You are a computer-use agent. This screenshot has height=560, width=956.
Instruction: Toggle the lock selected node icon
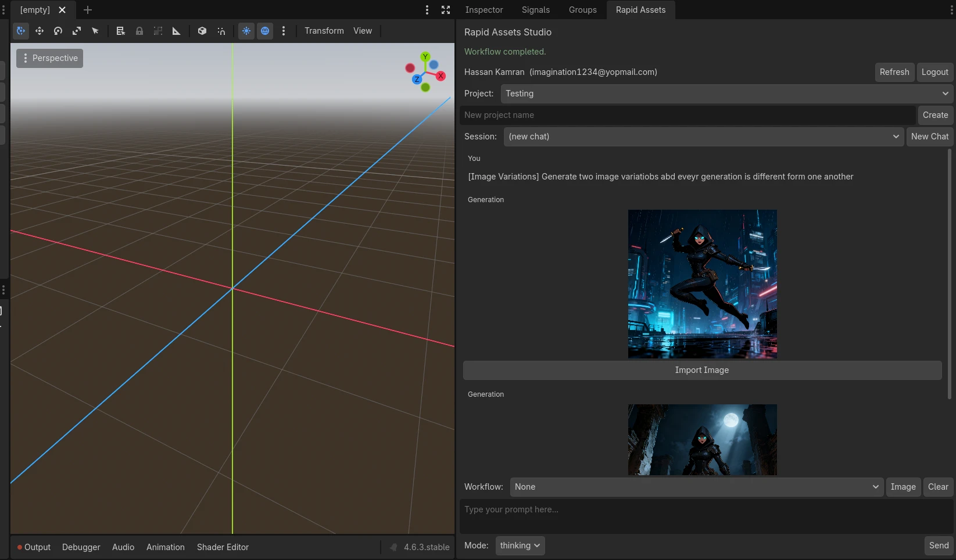coord(139,31)
